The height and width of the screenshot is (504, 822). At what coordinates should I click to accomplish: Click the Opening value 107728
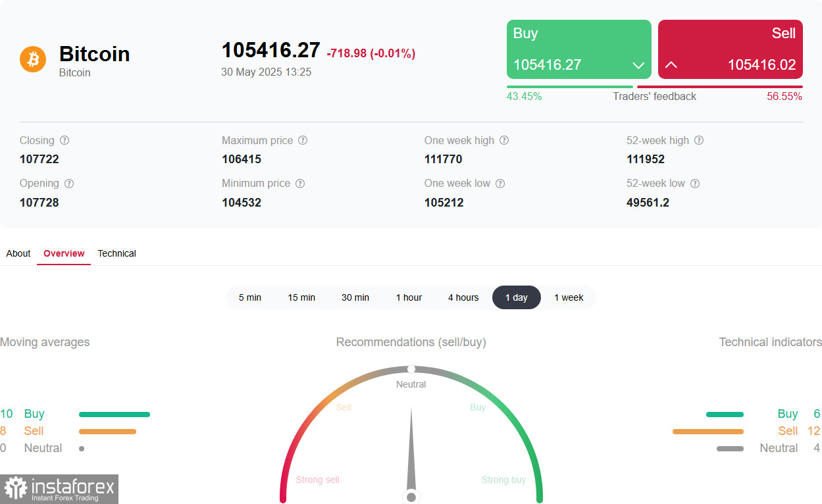pos(39,203)
